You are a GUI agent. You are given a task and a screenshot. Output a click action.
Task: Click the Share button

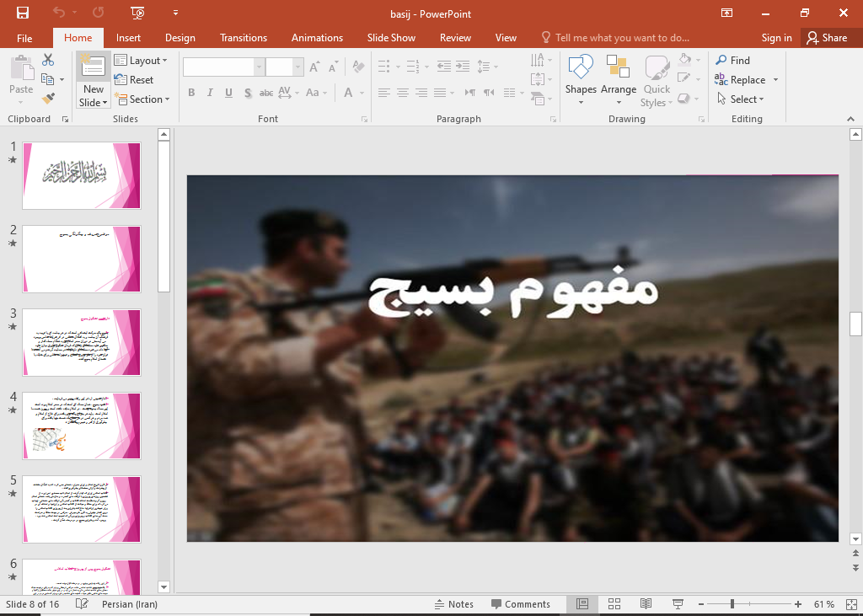(827, 38)
